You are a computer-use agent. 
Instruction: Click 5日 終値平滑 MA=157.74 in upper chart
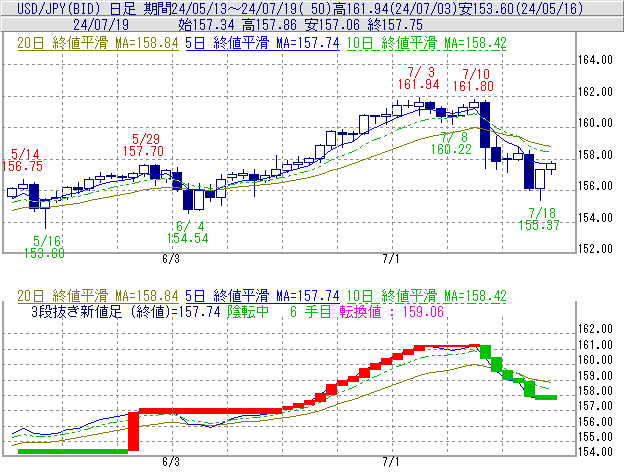(262, 43)
